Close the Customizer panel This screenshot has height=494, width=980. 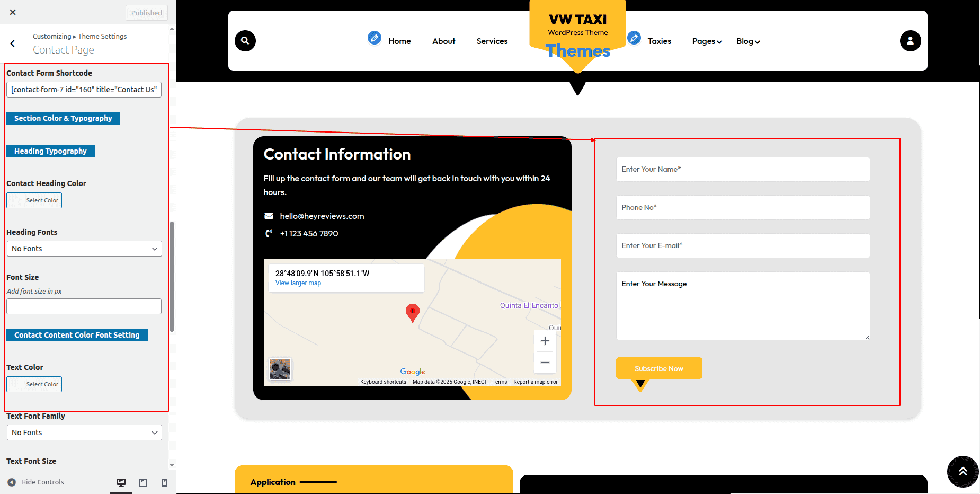click(x=13, y=12)
